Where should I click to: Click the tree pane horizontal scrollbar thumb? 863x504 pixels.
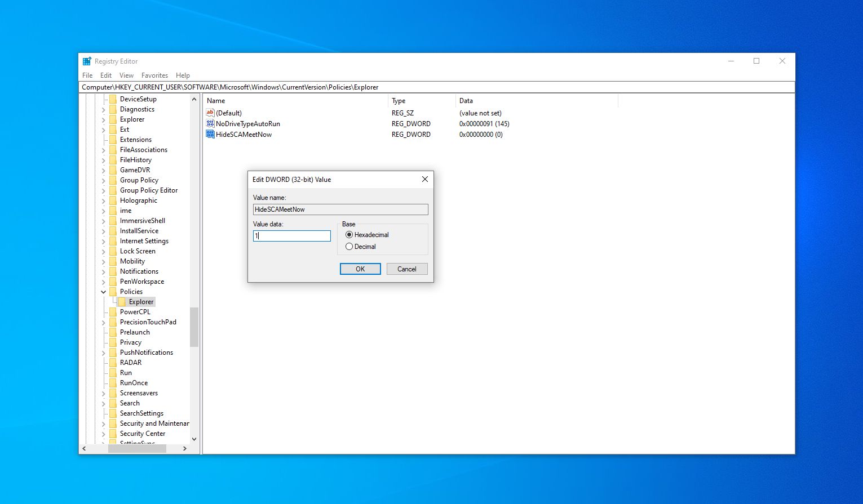coord(137,449)
